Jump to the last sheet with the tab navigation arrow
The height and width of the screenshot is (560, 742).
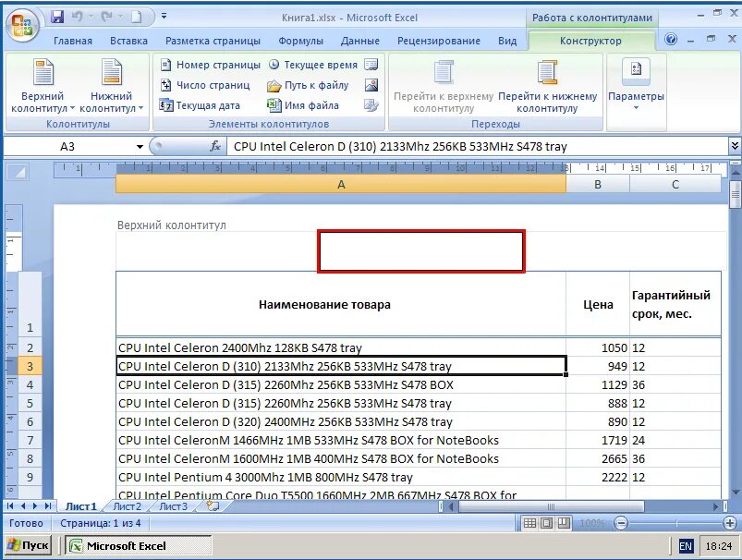pos(48,506)
